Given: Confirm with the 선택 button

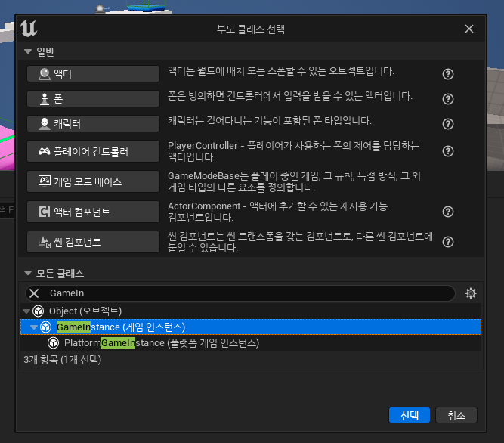Looking at the screenshot, I should click(410, 415).
